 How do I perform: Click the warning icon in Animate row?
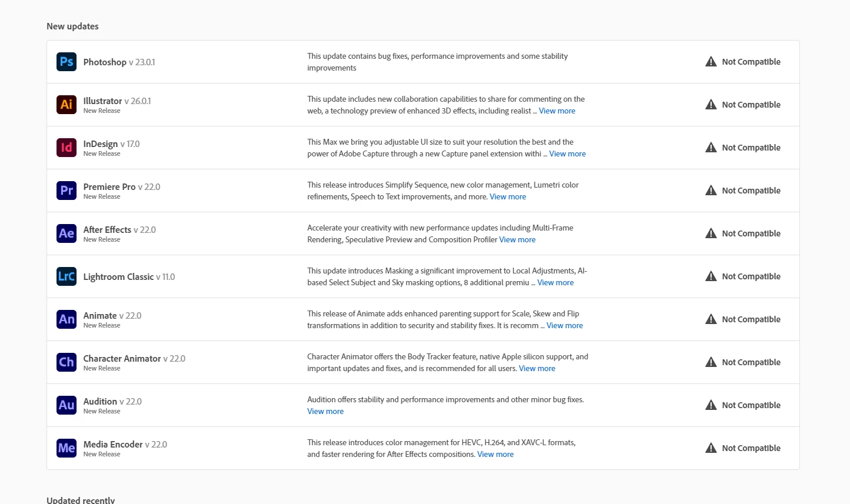tap(711, 319)
